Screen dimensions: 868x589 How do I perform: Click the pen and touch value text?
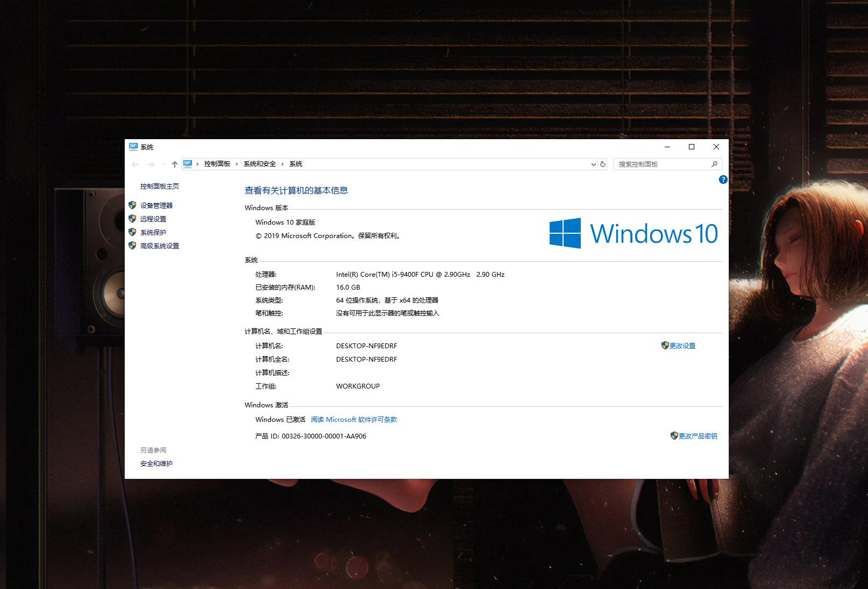388,313
